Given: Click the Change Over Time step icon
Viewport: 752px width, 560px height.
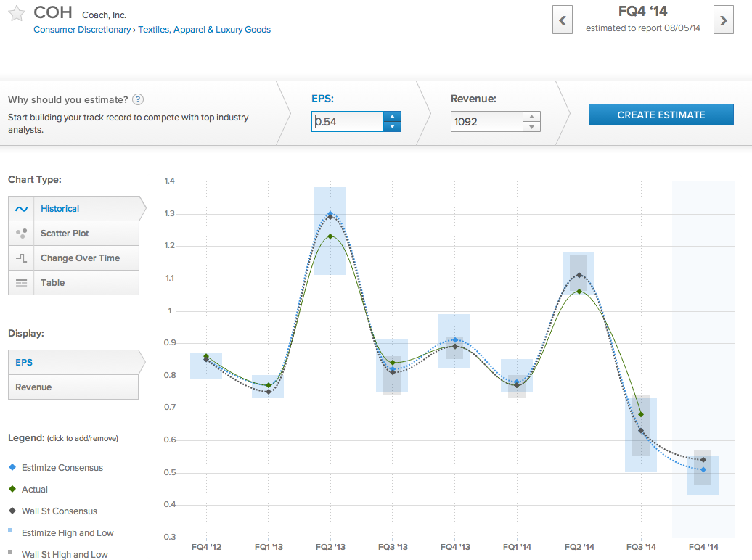Looking at the screenshot, I should pos(21,258).
